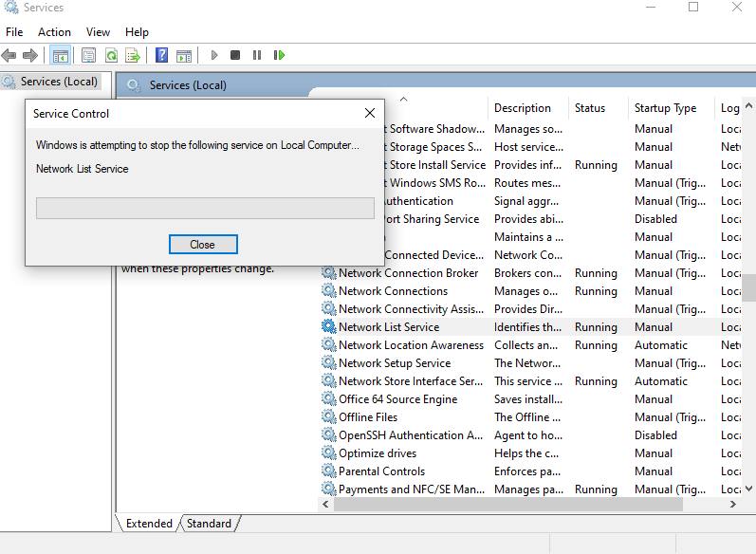Click the Start Service play icon
The height and width of the screenshot is (554, 756).
point(214,55)
